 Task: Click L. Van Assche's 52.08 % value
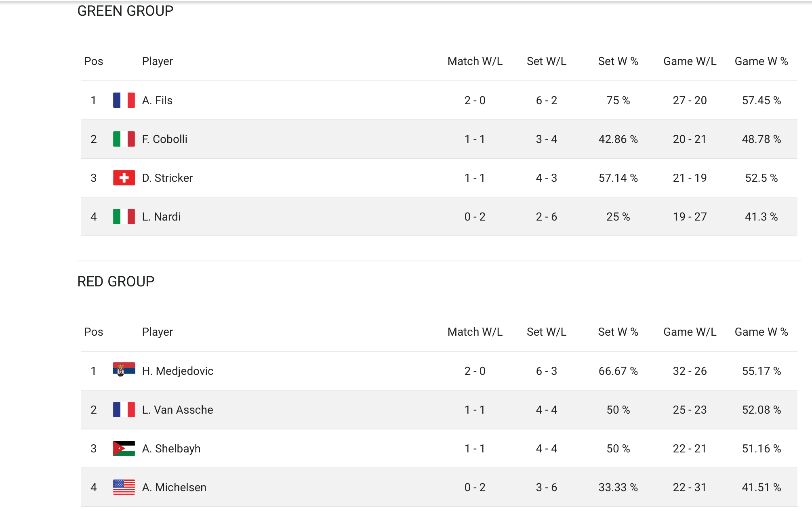[x=761, y=410]
